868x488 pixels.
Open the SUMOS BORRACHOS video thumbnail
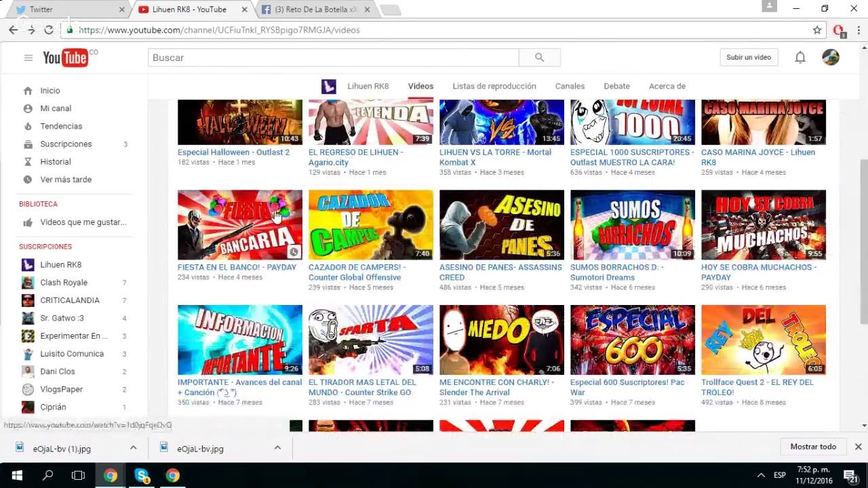pyautogui.click(x=633, y=225)
